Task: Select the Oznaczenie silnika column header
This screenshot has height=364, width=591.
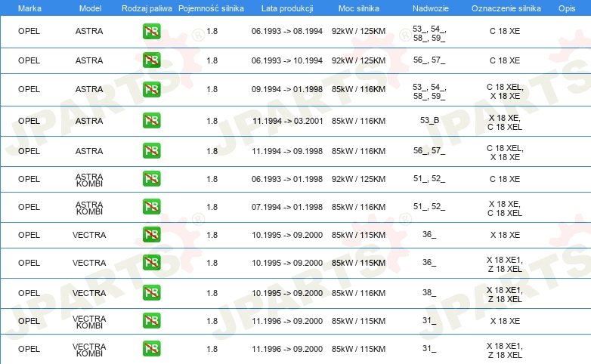Action: click(x=506, y=8)
